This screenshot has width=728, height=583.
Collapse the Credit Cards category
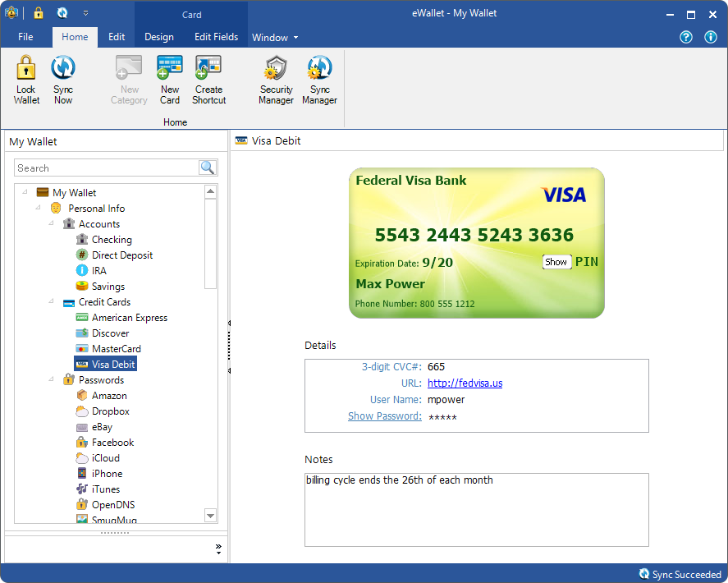51,301
